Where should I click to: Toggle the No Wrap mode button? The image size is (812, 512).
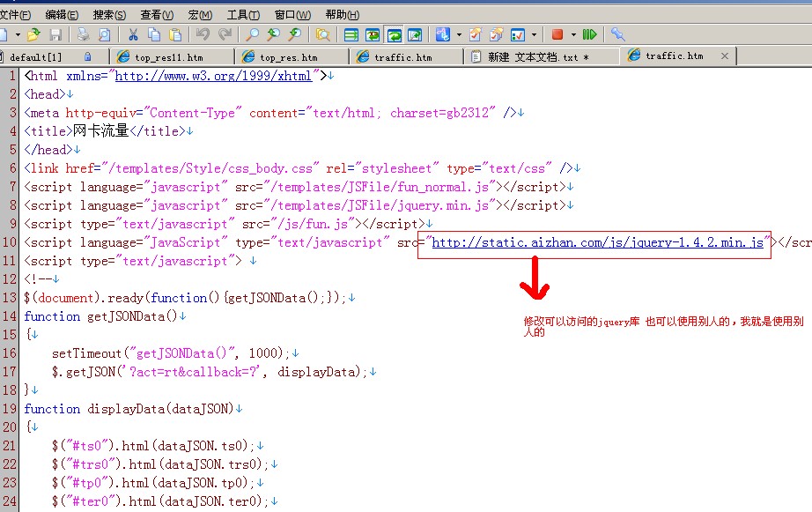pos(351,35)
